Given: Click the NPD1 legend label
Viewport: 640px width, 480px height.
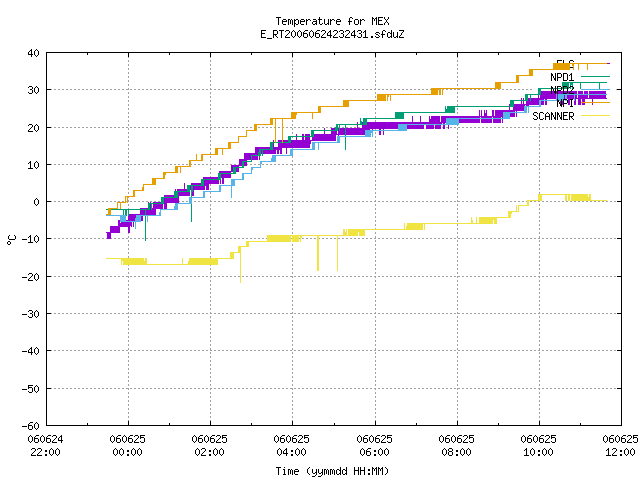Looking at the screenshot, I should click(x=562, y=77).
